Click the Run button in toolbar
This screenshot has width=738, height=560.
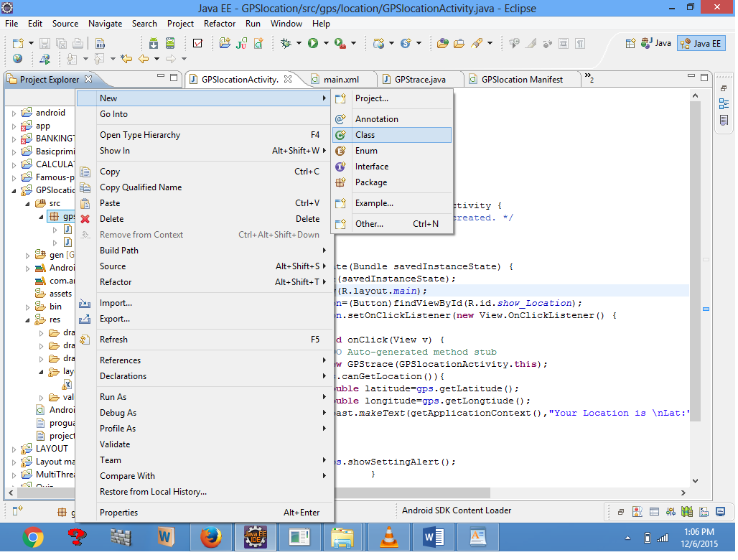point(313,43)
